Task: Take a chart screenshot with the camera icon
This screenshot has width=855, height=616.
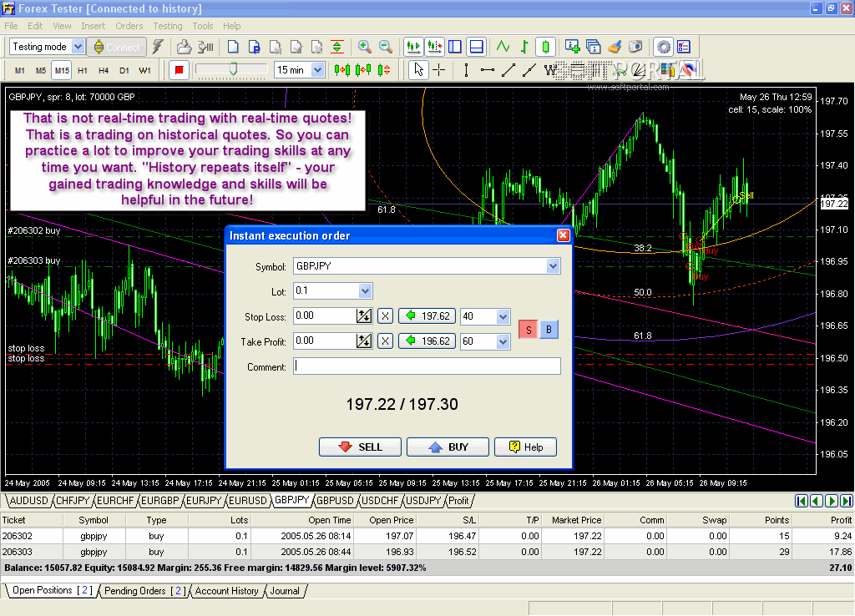Action: 635,47
